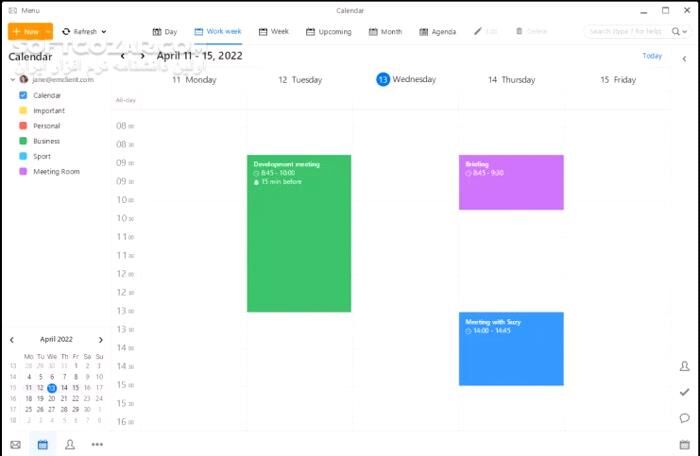Uncheck the Calendar checkbox
This screenshot has width=700, height=456.
click(x=23, y=95)
